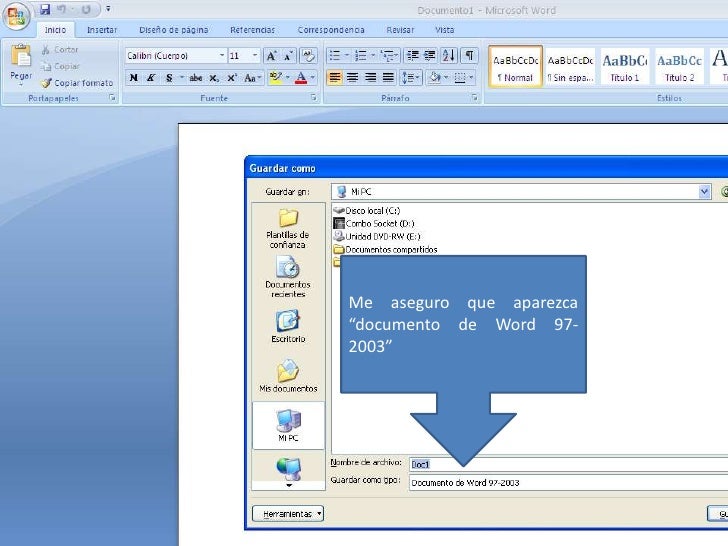Select Mi PC in save dialog sidebar

tap(288, 425)
